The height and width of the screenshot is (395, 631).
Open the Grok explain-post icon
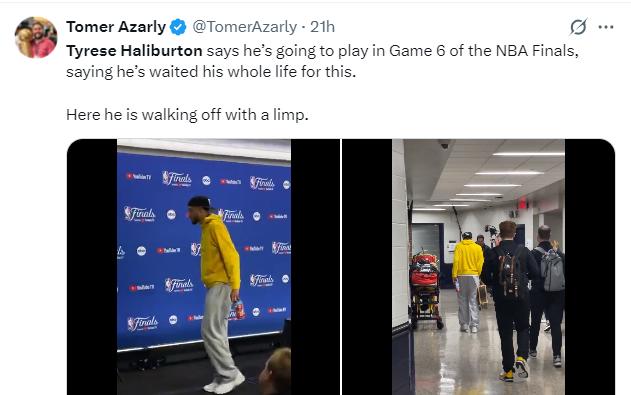pyautogui.click(x=578, y=27)
